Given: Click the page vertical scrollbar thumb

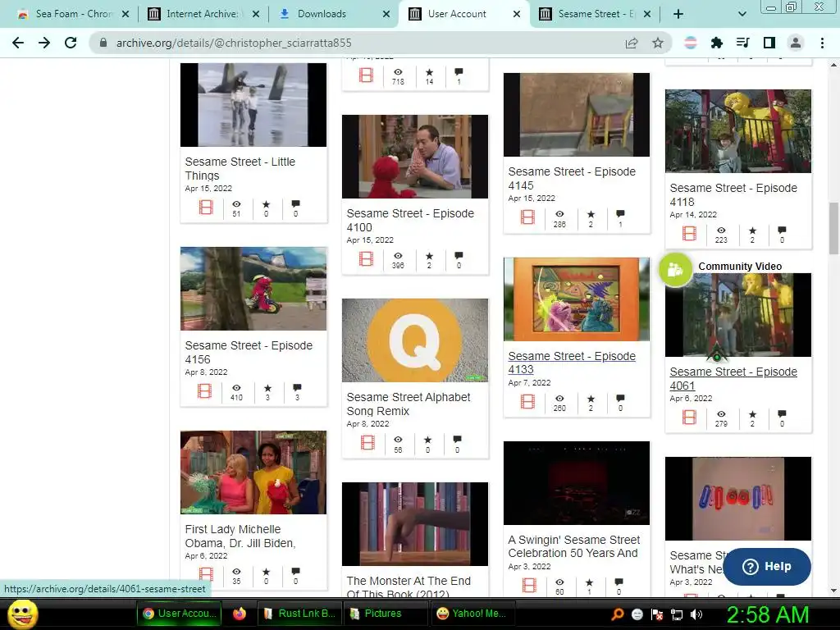Looking at the screenshot, I should coord(833,228).
